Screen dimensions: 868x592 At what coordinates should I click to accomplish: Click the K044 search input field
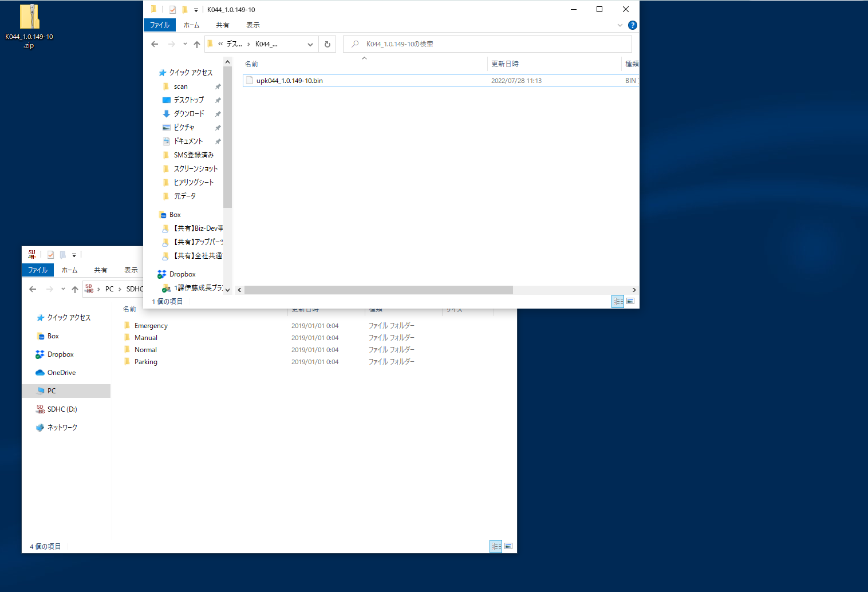(x=492, y=44)
